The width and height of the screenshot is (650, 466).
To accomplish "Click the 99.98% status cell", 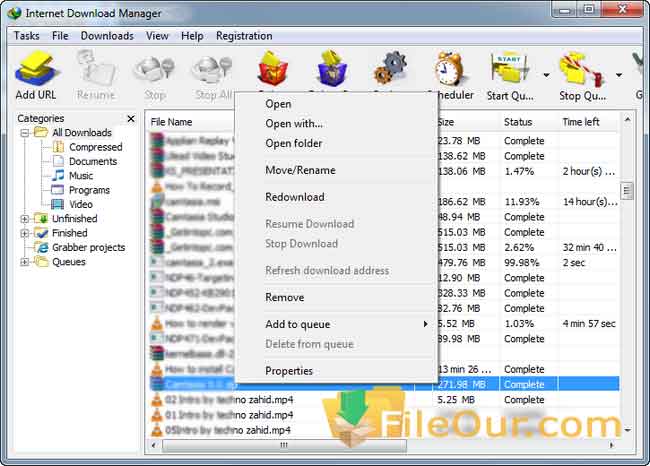I will pos(521,263).
